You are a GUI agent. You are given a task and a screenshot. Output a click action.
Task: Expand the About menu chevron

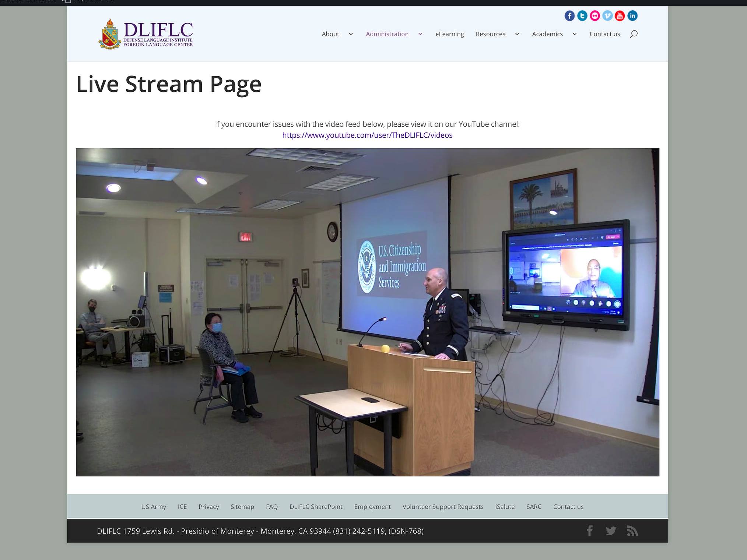click(x=351, y=34)
